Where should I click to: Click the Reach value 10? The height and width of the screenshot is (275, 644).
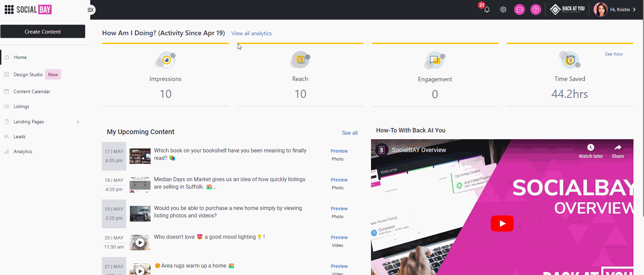(x=300, y=94)
